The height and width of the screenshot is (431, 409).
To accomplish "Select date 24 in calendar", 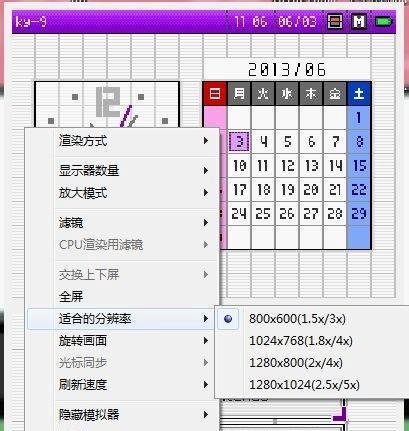I will (x=239, y=214).
